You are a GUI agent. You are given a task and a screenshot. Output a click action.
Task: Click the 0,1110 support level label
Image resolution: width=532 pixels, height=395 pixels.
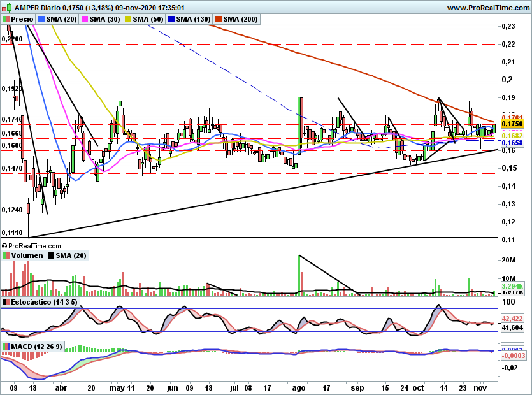point(12,233)
